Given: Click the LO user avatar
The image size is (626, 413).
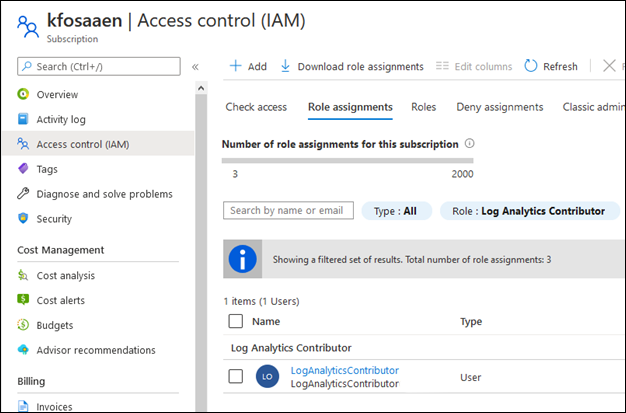Looking at the screenshot, I should [267, 376].
